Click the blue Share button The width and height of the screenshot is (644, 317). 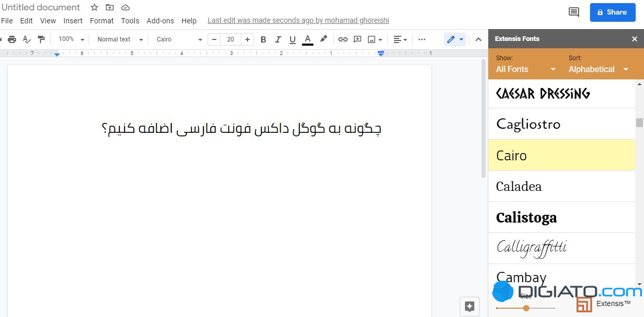point(612,12)
